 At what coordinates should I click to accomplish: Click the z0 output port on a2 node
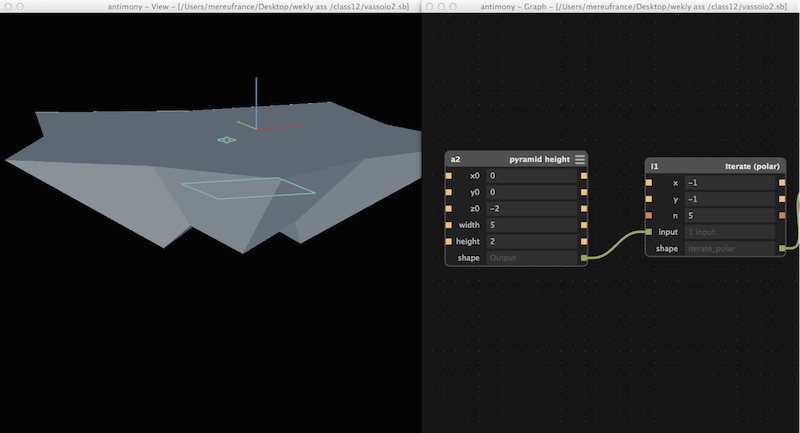click(584, 209)
